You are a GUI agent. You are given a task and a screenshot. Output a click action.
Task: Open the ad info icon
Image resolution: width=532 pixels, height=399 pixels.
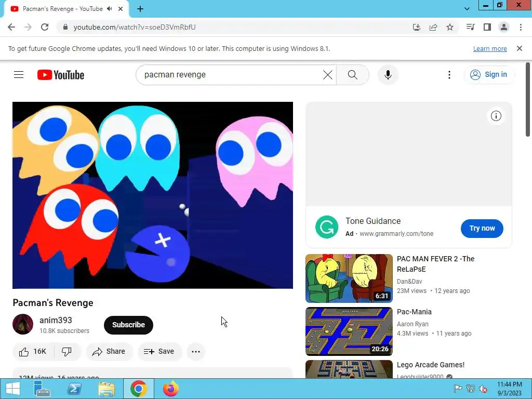(496, 116)
